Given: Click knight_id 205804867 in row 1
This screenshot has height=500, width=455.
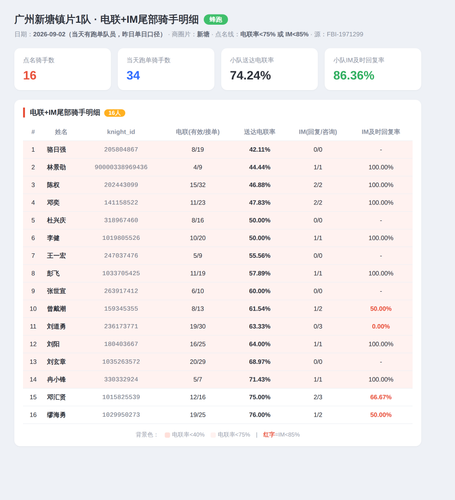Looking at the screenshot, I should (x=121, y=150).
